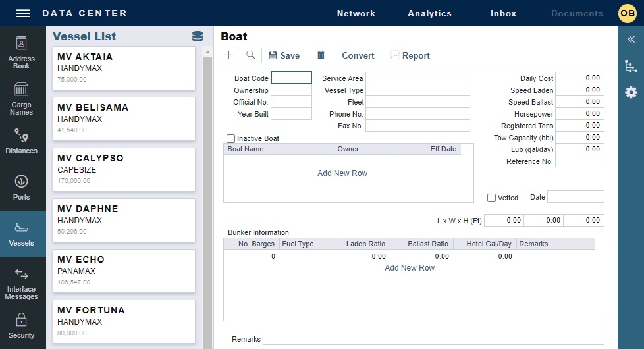The height and width of the screenshot is (349, 644).
Task: Open the Service Area field
Action: [417, 78]
